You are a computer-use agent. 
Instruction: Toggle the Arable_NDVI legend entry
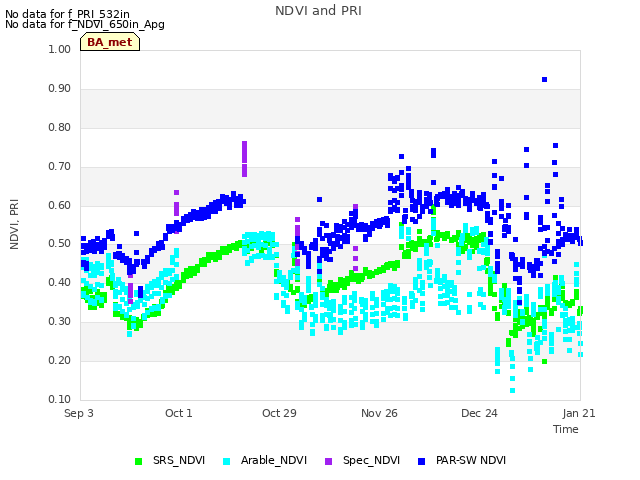tap(264, 460)
